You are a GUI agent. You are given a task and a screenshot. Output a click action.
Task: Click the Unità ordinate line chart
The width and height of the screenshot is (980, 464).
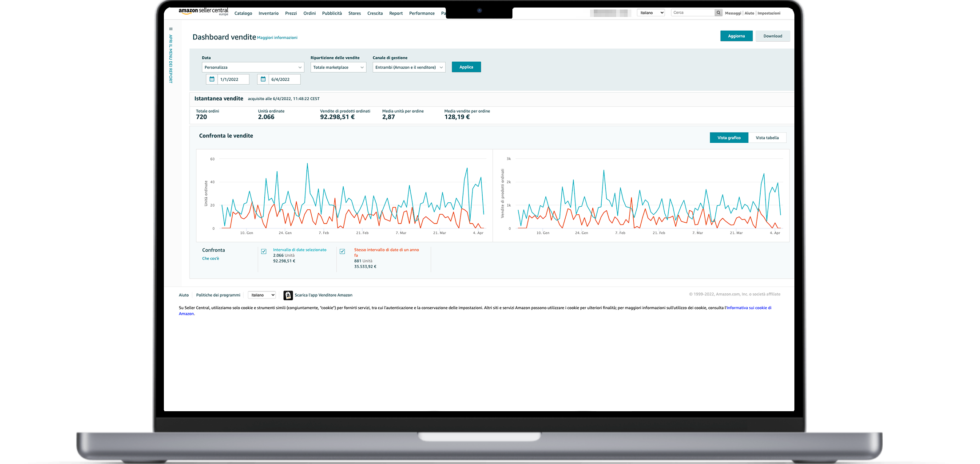click(x=345, y=196)
